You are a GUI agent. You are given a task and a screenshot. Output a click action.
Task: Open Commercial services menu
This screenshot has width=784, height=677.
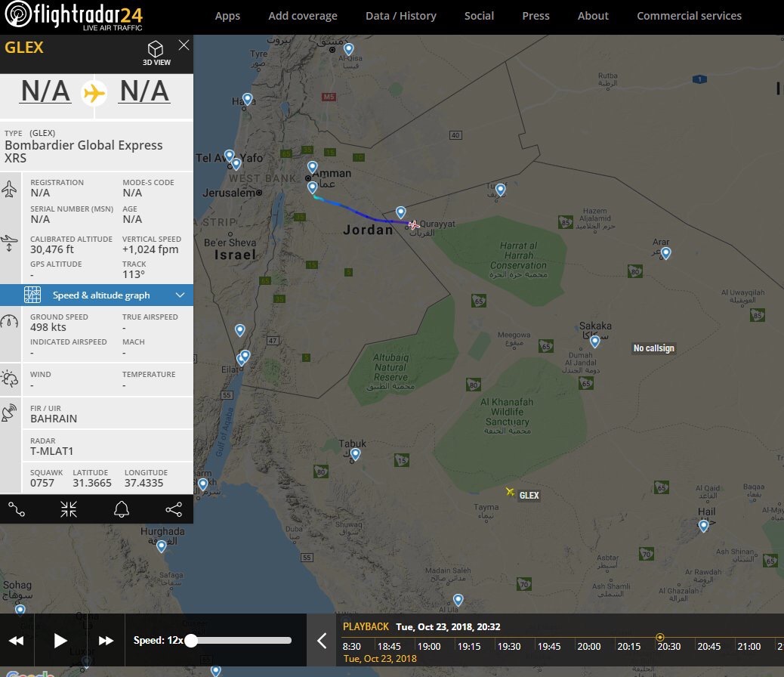point(689,16)
